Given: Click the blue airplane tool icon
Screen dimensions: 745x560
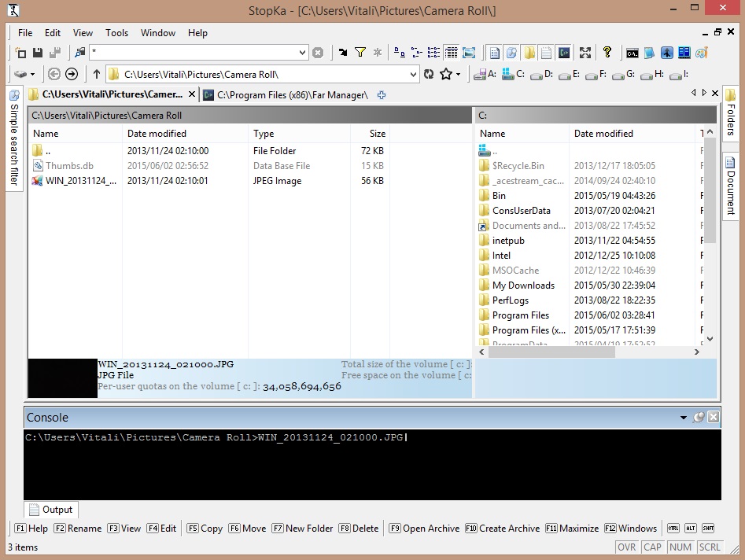Looking at the screenshot, I should [x=666, y=53].
